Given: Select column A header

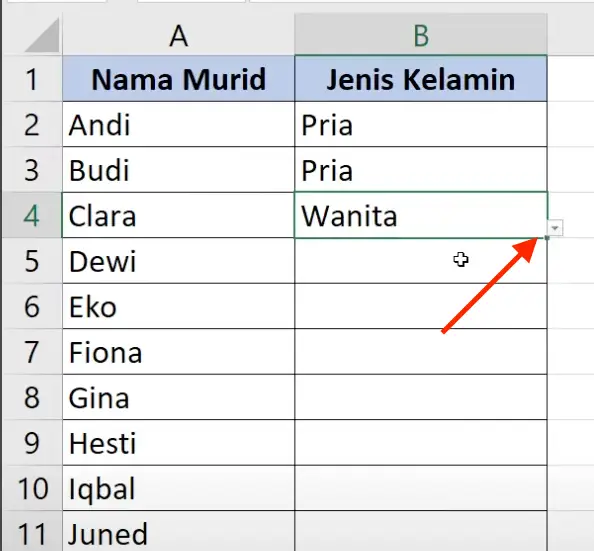Looking at the screenshot, I should pyautogui.click(x=178, y=35).
